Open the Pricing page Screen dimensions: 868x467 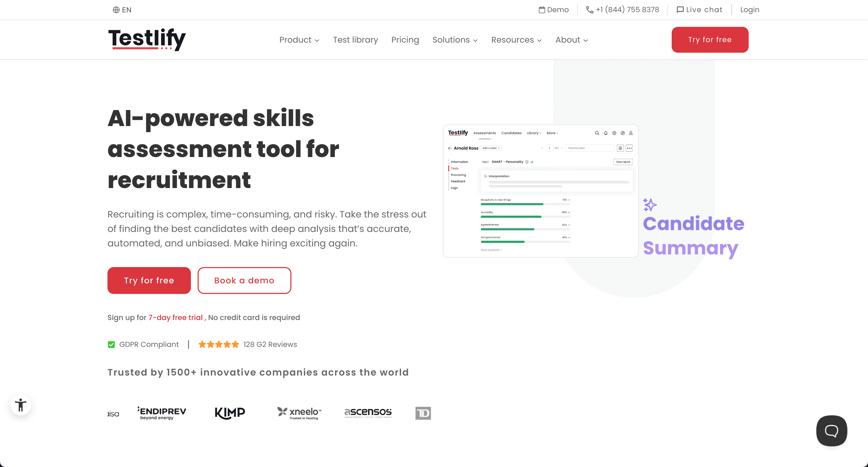pyautogui.click(x=405, y=40)
